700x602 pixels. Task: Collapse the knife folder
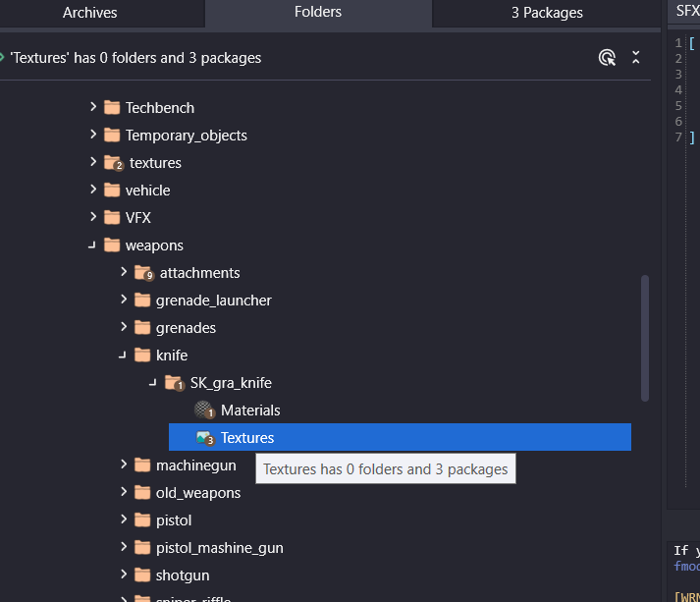click(123, 356)
